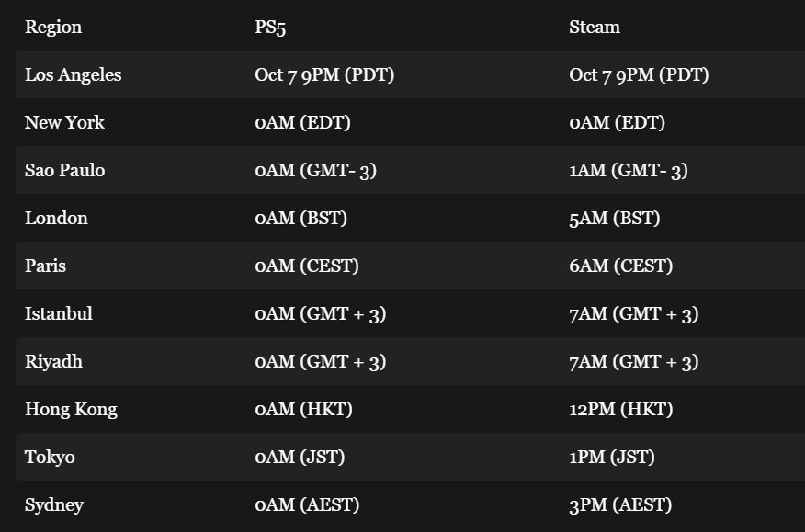Click the PS5 column header
The image size is (805, 532).
point(270,27)
